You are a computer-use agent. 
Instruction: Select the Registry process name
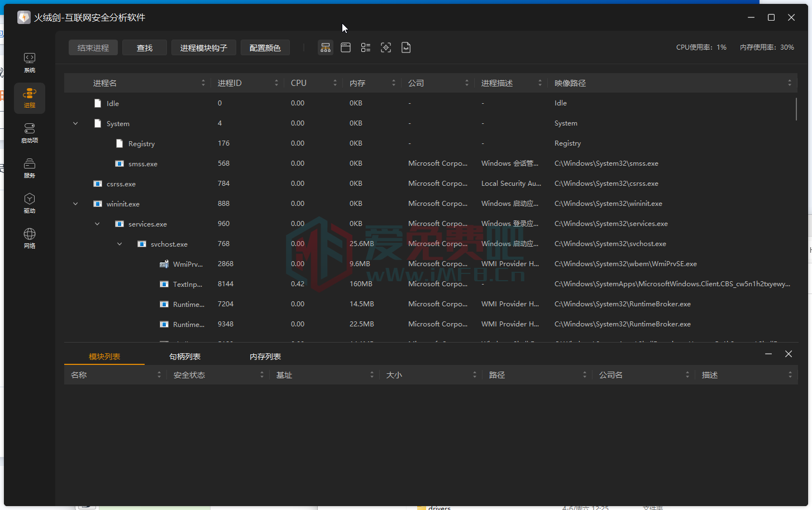tap(141, 143)
